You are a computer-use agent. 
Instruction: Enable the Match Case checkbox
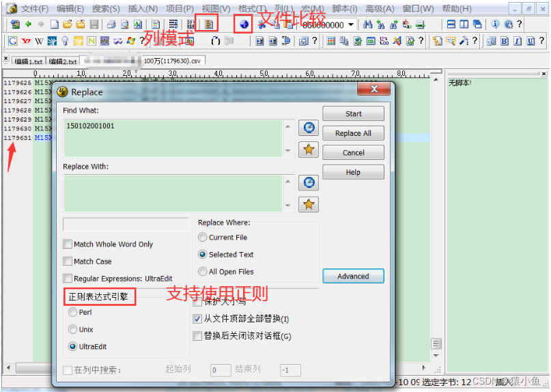click(x=68, y=261)
